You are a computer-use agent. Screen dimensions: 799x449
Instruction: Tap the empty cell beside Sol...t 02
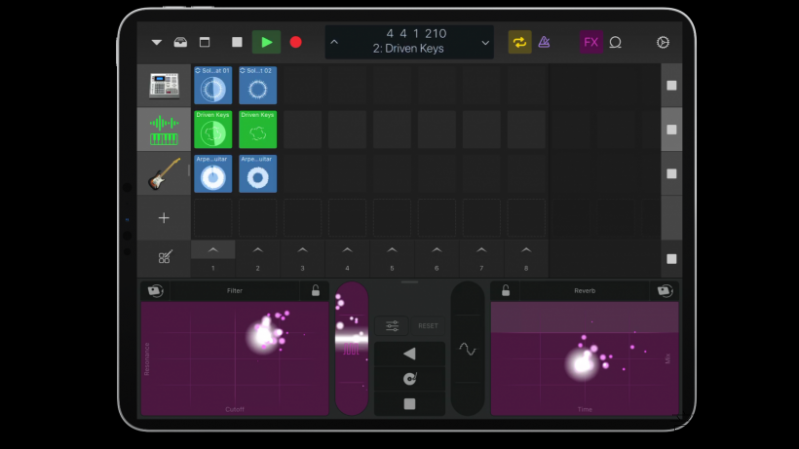click(x=303, y=85)
